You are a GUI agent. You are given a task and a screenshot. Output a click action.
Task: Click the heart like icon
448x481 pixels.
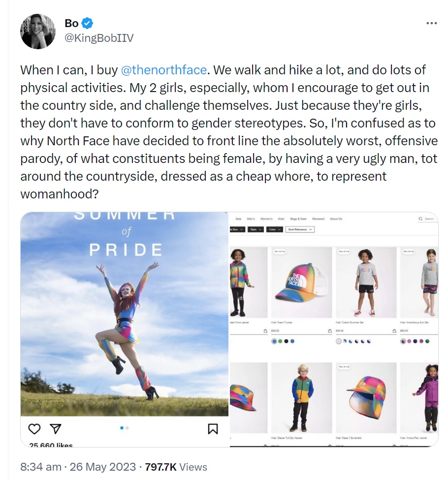[34, 429]
